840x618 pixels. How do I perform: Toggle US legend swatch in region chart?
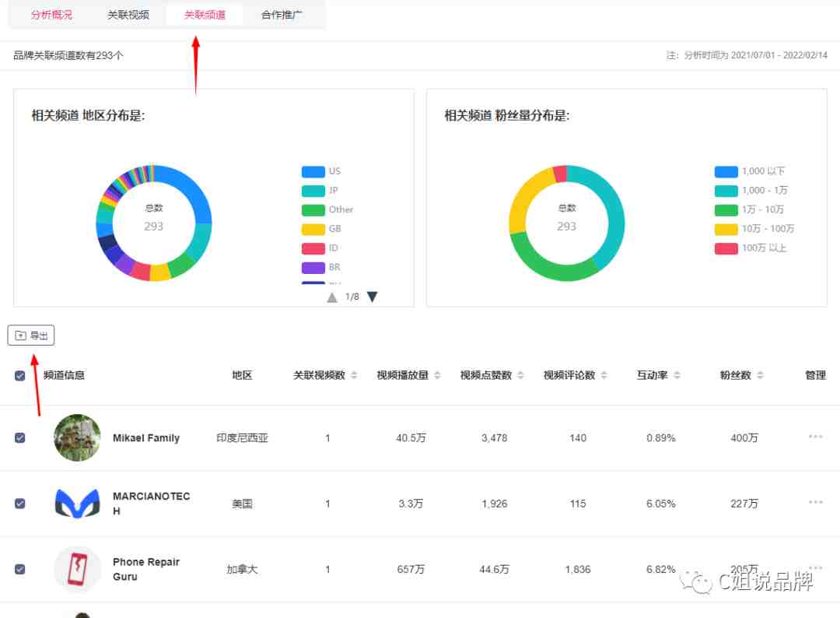313,171
